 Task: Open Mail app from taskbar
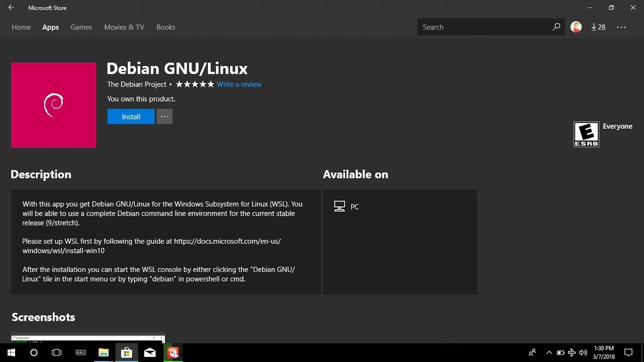tap(150, 352)
